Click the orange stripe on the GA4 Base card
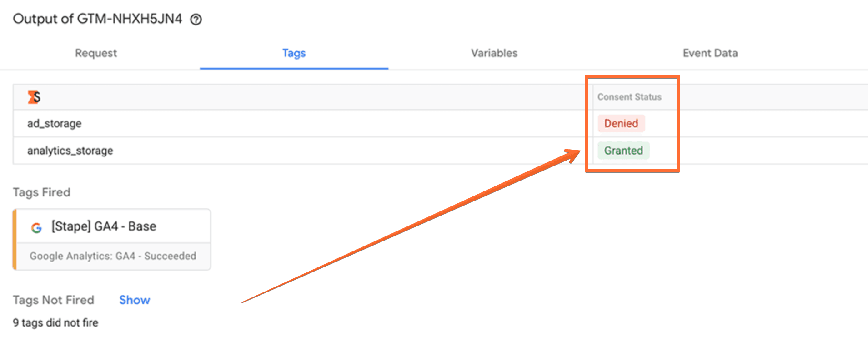The height and width of the screenshot is (342, 868). [x=15, y=240]
